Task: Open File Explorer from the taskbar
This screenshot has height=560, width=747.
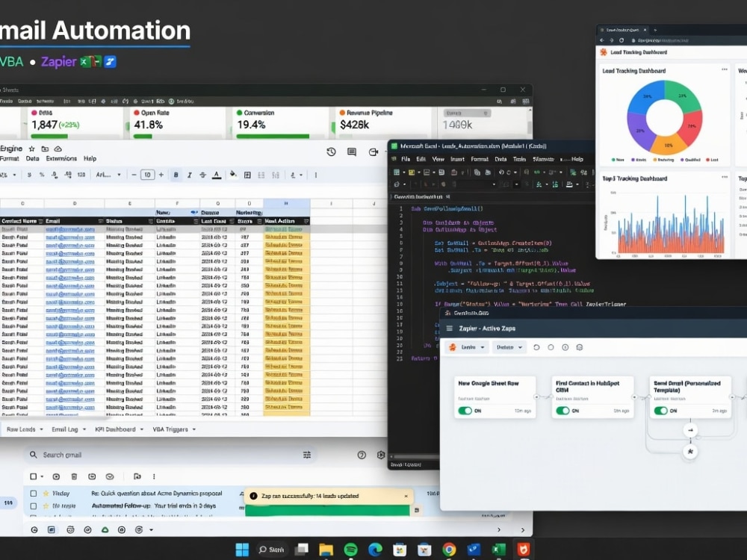Action: [326, 550]
